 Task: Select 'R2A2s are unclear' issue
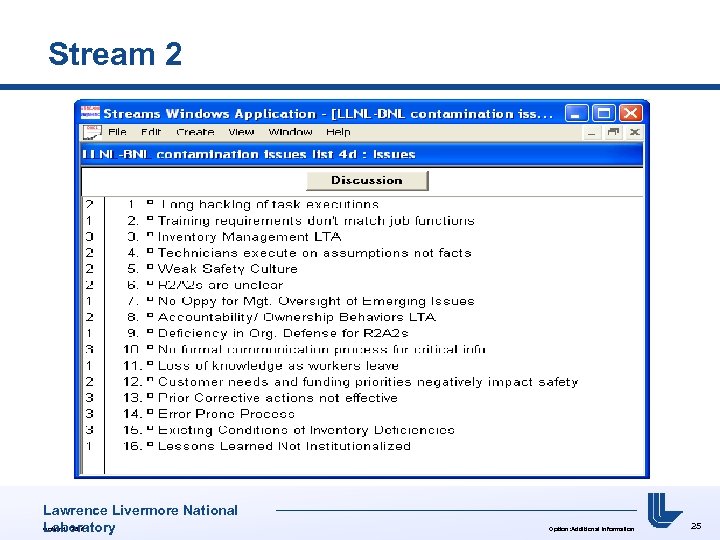(220, 285)
